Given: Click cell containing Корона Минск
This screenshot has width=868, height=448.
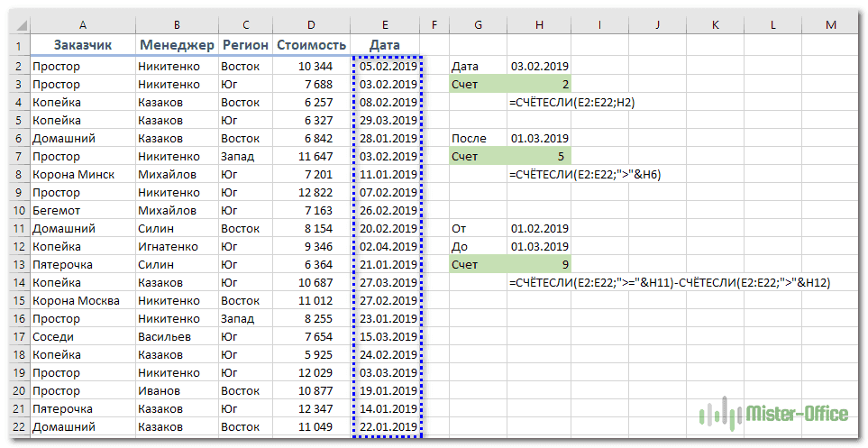Looking at the screenshot, I should click(82, 174).
